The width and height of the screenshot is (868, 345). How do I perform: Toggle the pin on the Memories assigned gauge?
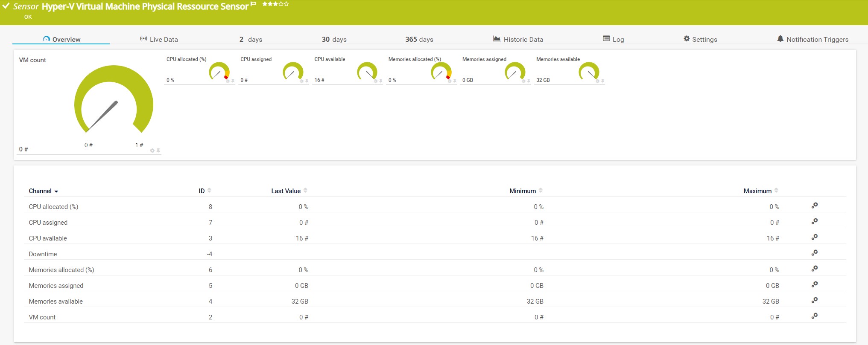pyautogui.click(x=529, y=81)
